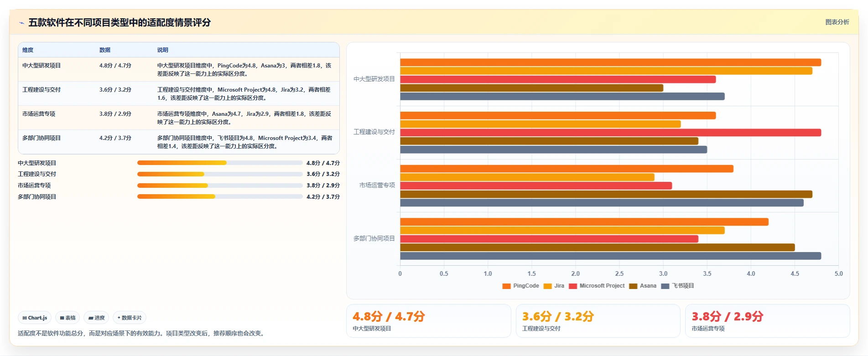Image resolution: width=868 pixels, height=356 pixels.
Task: Click the PingCode bar in 中大型研发项目 group
Action: [x=611, y=62]
